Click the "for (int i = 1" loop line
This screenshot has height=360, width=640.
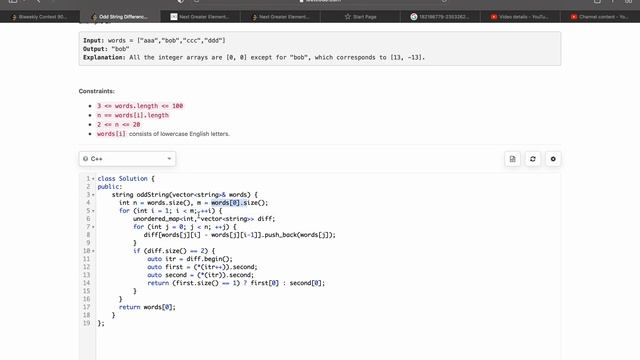[x=171, y=211]
